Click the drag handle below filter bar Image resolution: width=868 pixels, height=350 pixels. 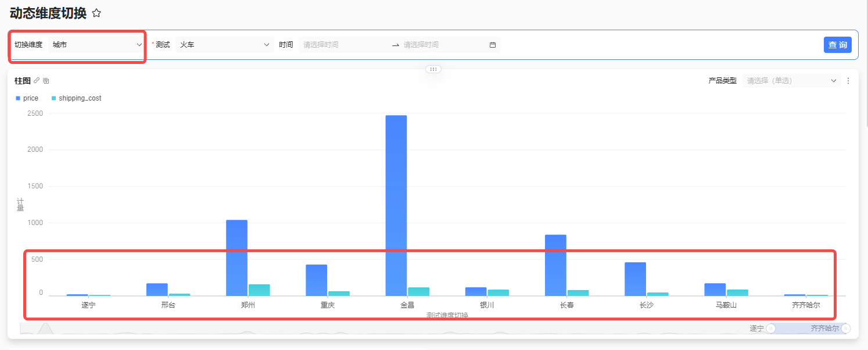pyautogui.click(x=433, y=69)
